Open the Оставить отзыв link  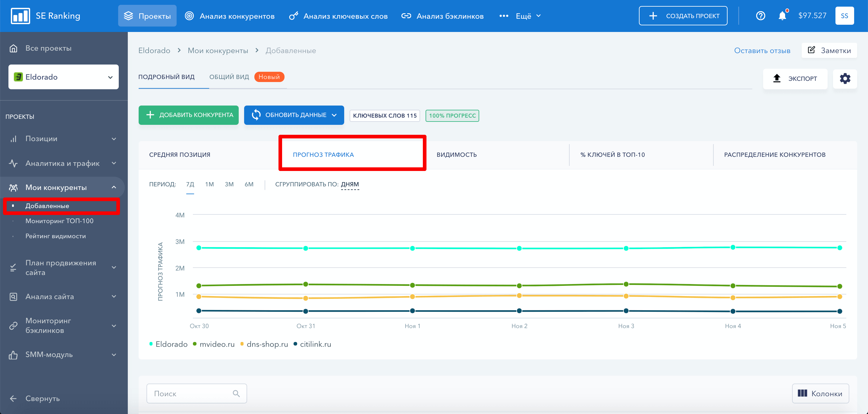pos(762,51)
